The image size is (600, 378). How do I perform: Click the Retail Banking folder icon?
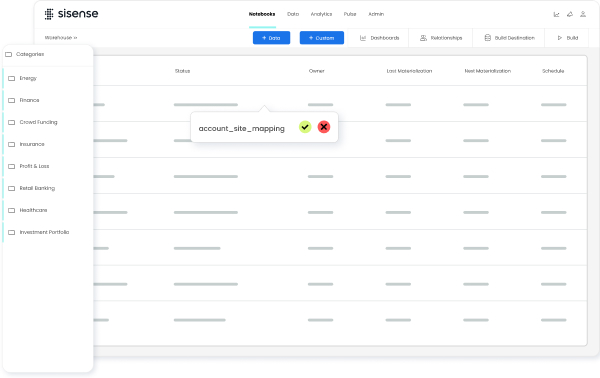[11, 188]
